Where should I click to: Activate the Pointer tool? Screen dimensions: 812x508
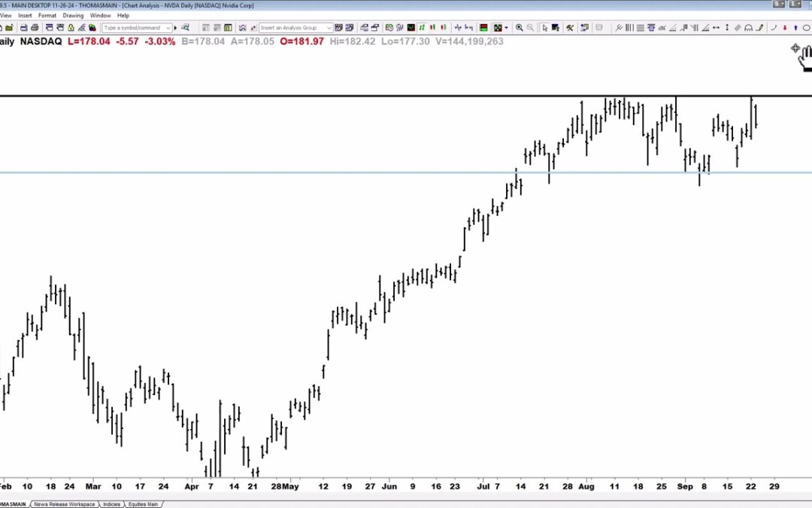point(546,28)
